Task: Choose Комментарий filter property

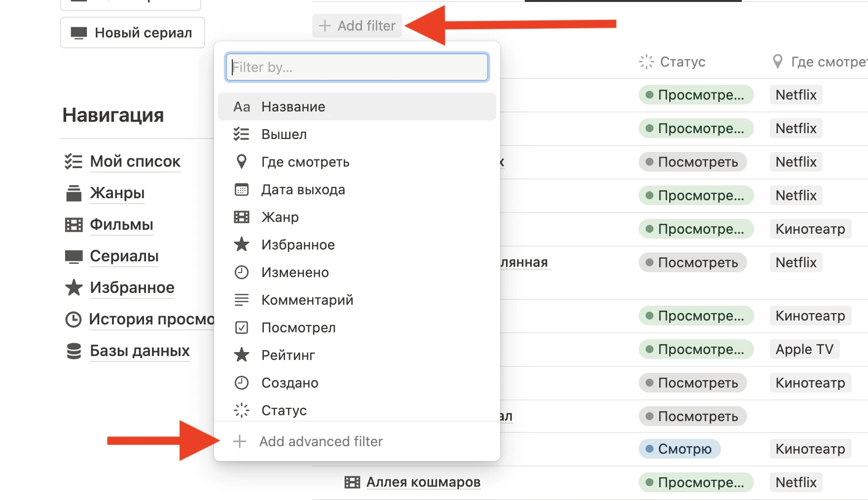Action: pos(357,300)
